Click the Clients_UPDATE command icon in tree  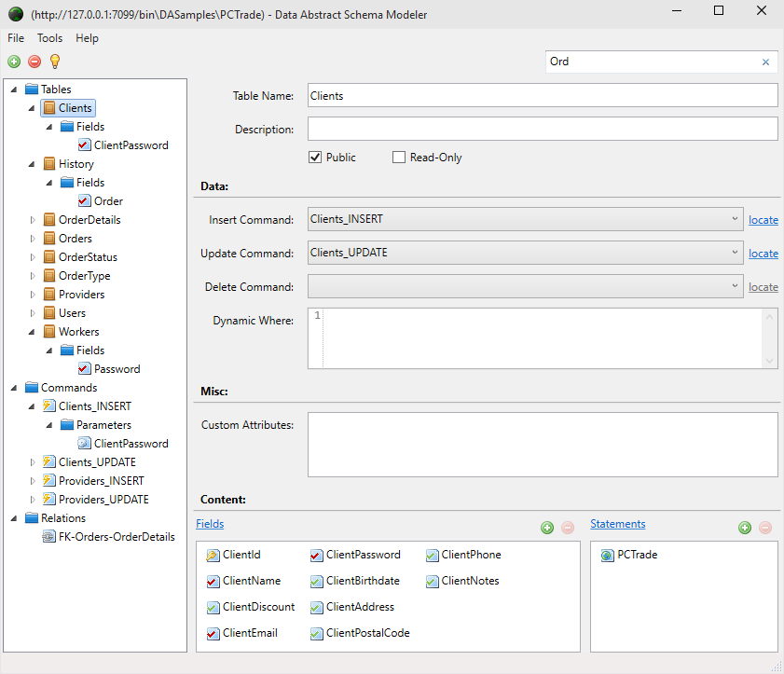click(x=49, y=462)
